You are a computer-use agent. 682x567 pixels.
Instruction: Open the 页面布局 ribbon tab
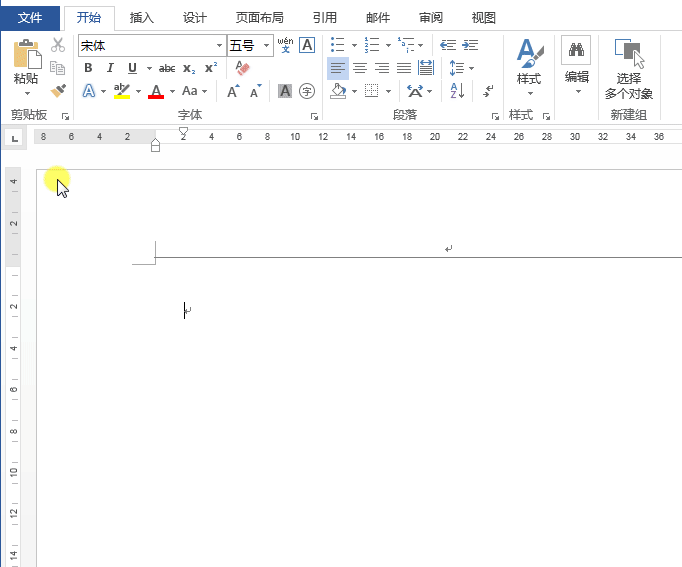point(259,17)
